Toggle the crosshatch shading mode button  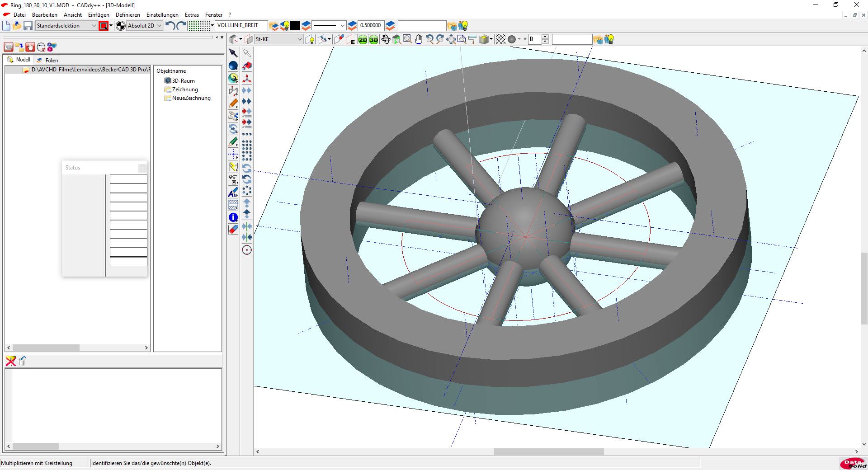[x=500, y=40]
